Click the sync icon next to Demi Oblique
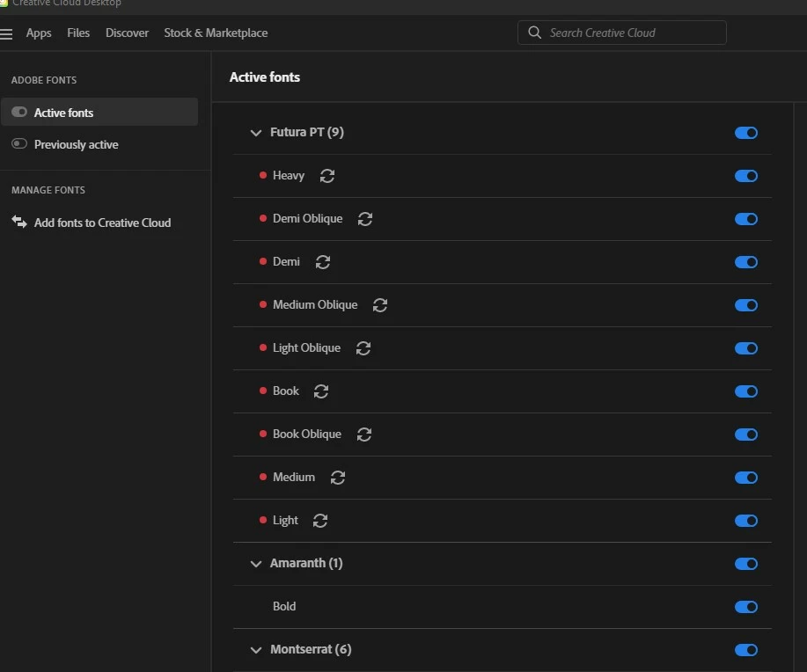Image resolution: width=807 pixels, height=672 pixels. tap(365, 219)
